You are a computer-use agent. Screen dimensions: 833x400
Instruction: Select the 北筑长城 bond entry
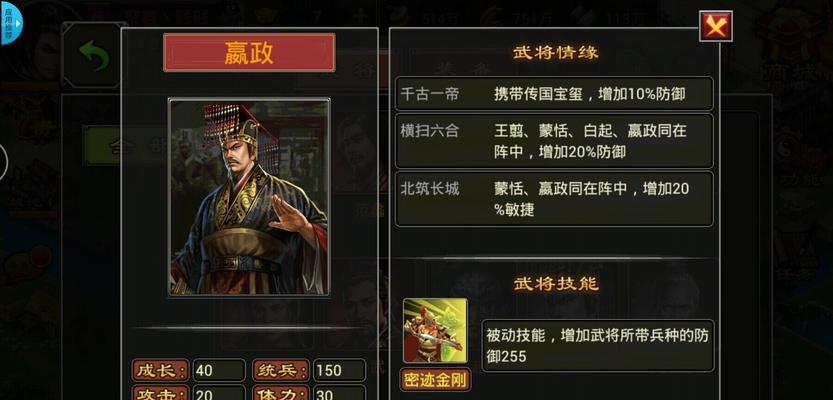[x=554, y=199]
